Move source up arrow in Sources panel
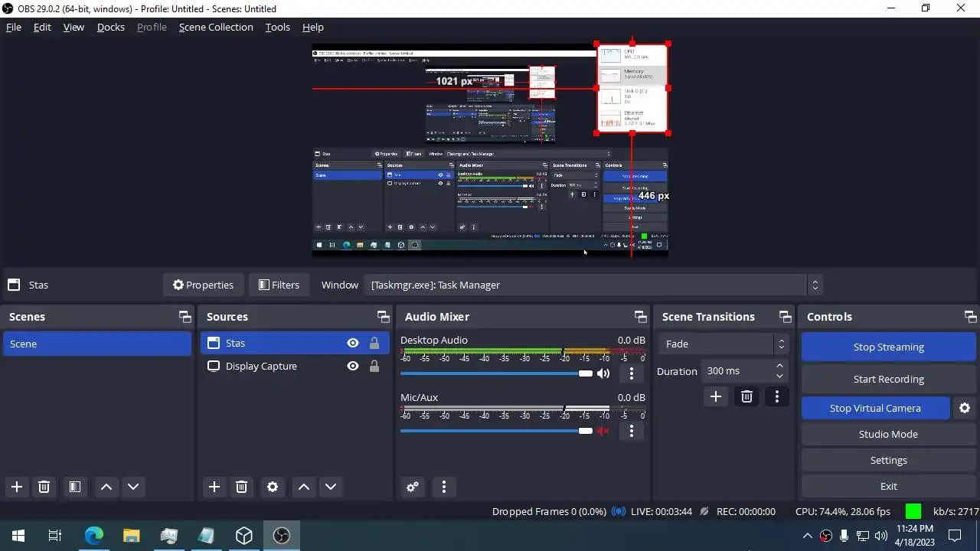980x551 pixels. 304,487
